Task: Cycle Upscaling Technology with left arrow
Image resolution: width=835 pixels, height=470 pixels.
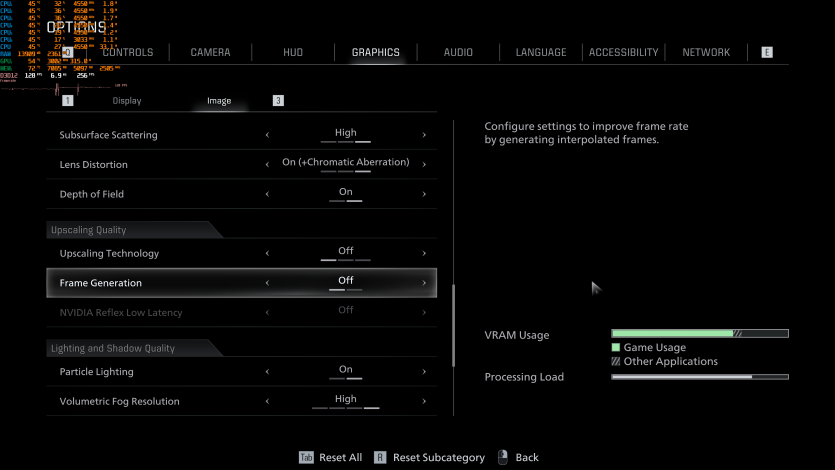Action: (x=267, y=253)
